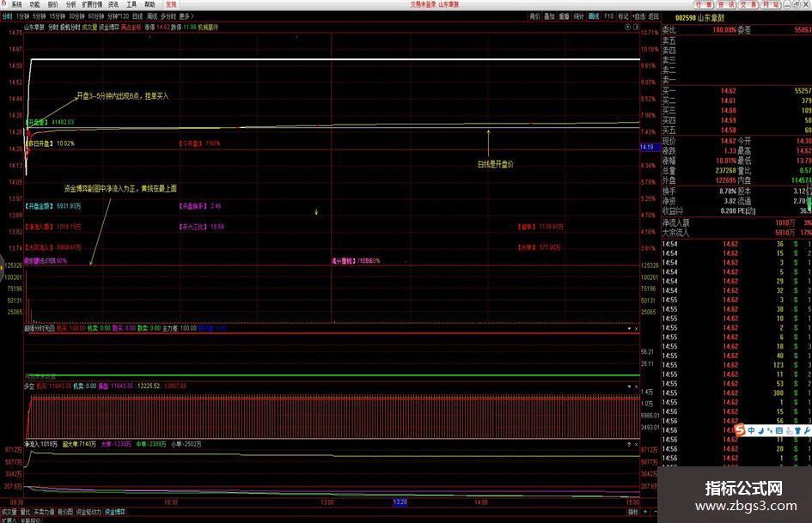Click the 网站 website button
The image size is (812, 523).
click(771, 4)
